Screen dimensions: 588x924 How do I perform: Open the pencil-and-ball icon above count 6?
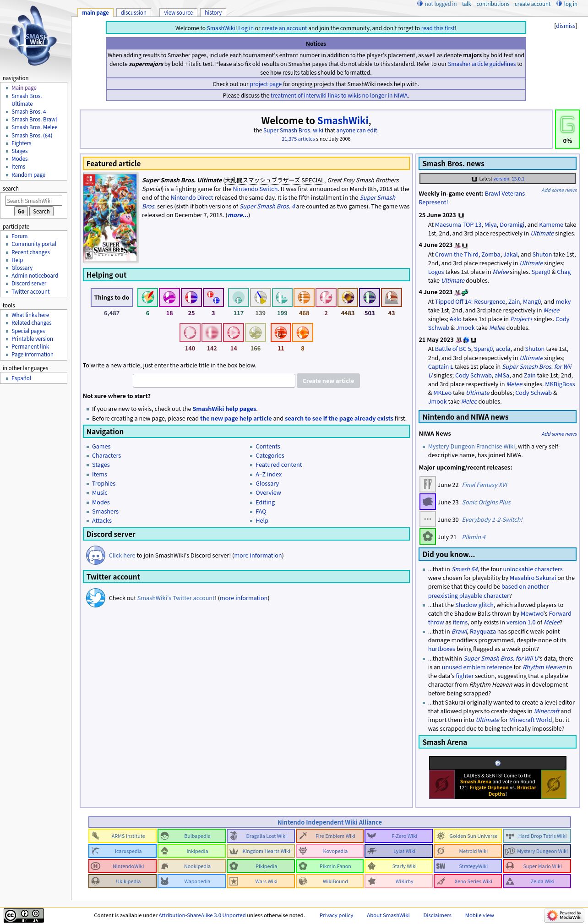[x=147, y=297]
